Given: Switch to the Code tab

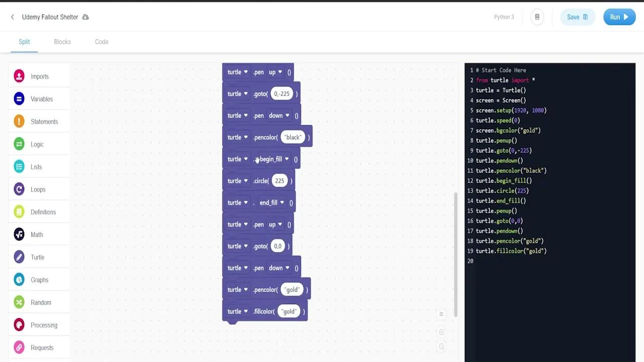Looking at the screenshot, I should 101,42.
